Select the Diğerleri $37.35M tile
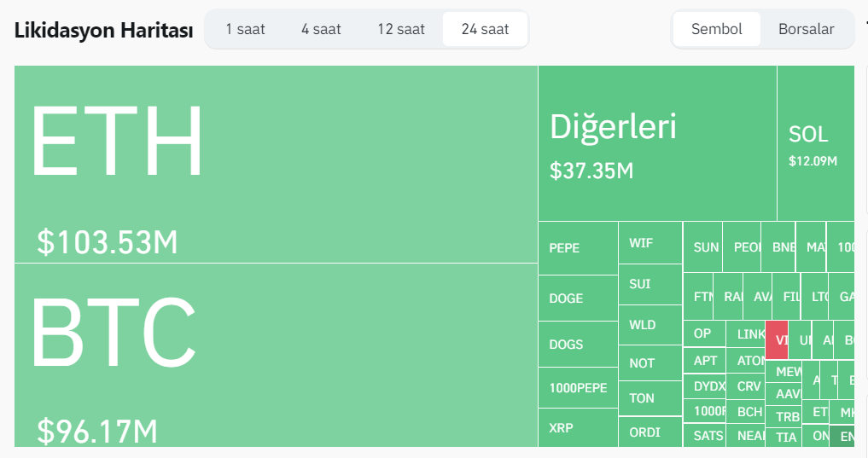Screen dimensions: 868x458 point(656,143)
